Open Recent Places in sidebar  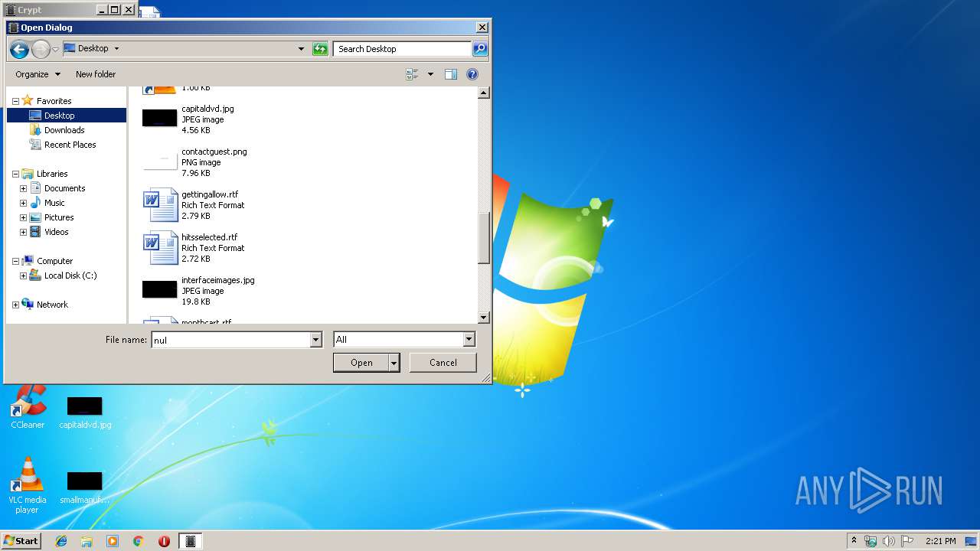(70, 145)
